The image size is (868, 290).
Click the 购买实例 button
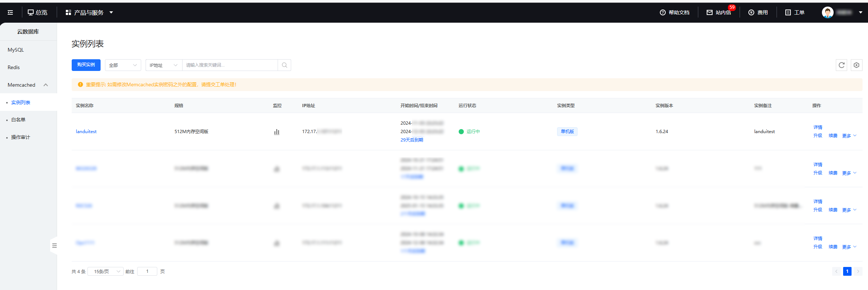pos(86,65)
